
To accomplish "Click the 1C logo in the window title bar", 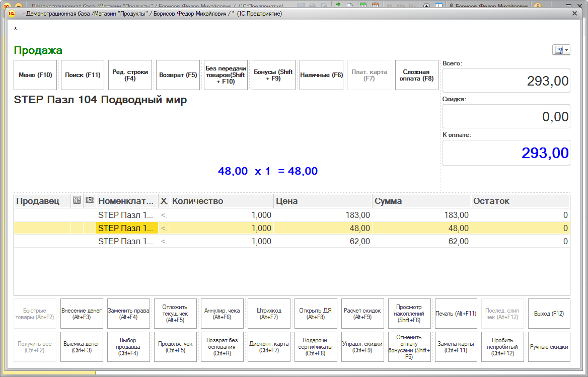I will [12, 14].
